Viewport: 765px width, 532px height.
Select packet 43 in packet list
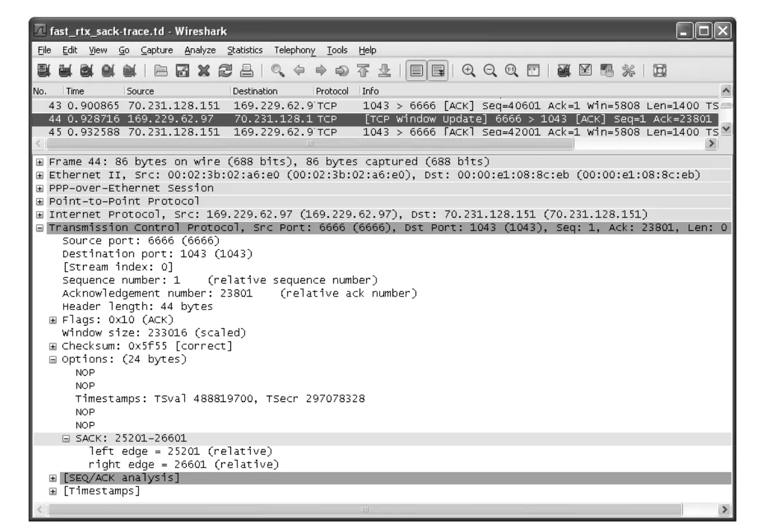pos(375,105)
